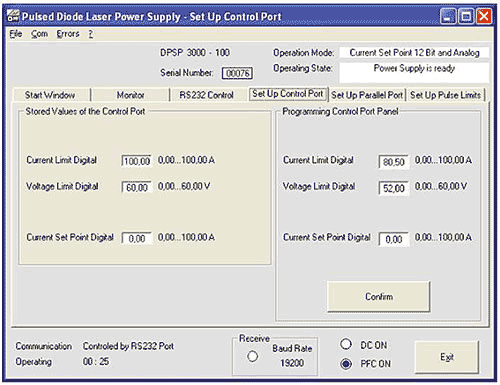Click the Operation Mode label

(x=304, y=53)
